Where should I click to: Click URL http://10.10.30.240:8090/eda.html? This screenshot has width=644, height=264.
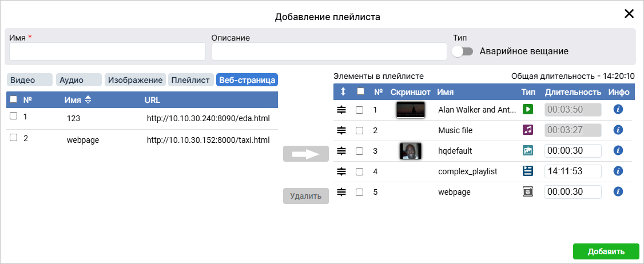click(x=208, y=119)
